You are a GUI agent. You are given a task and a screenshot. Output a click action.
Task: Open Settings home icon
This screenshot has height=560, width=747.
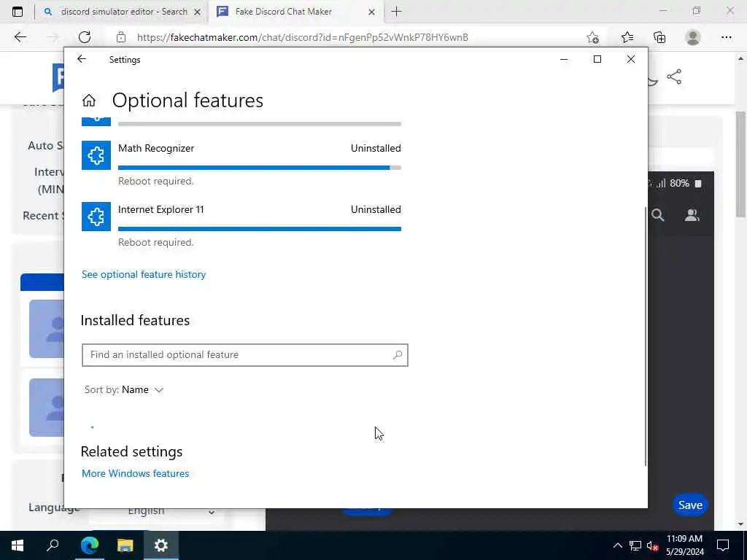click(89, 101)
